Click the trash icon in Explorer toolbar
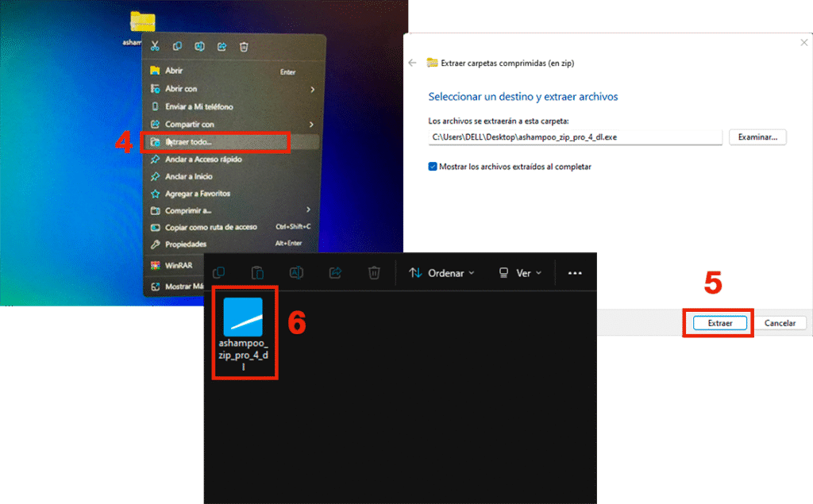The image size is (813, 504). 374,273
